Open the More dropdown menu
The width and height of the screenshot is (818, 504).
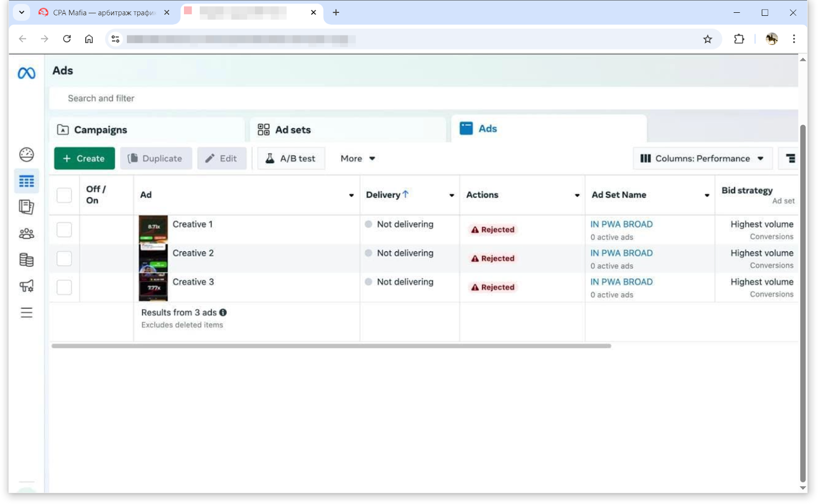358,158
